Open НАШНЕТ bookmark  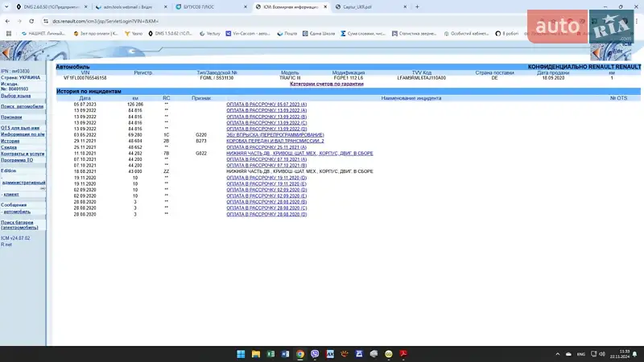click(x=43, y=33)
